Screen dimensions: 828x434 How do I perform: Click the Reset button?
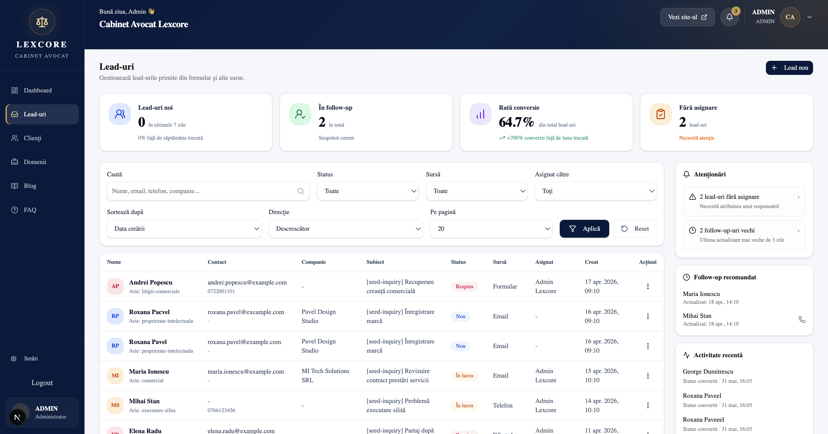click(x=635, y=229)
